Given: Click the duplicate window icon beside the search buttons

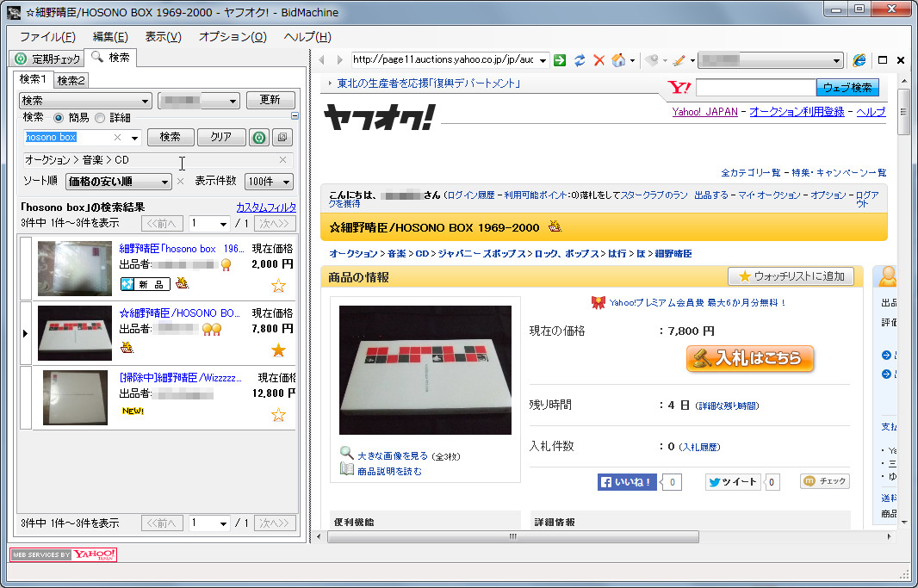Looking at the screenshot, I should click(282, 137).
